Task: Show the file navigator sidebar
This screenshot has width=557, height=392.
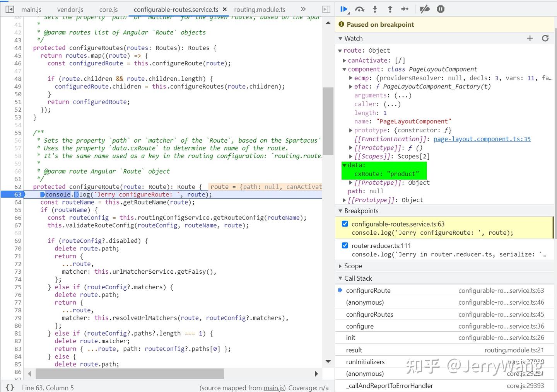Action: tap(10, 9)
